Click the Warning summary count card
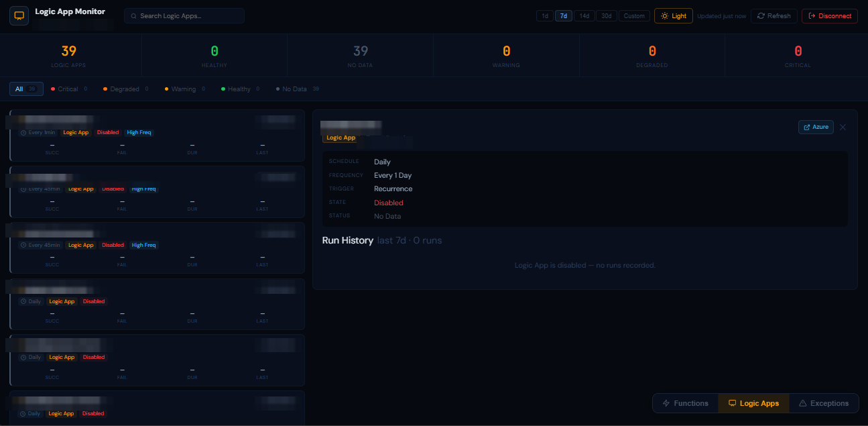The width and height of the screenshot is (868, 426). click(x=506, y=56)
